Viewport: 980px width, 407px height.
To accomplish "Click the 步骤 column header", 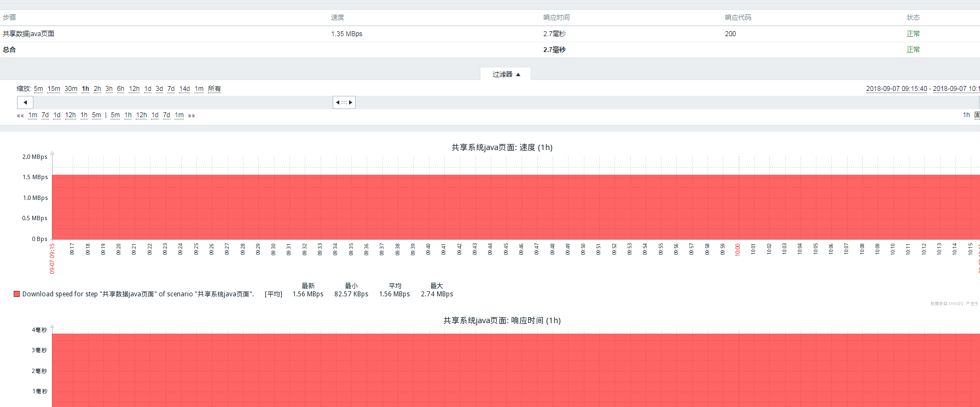I will [x=9, y=18].
